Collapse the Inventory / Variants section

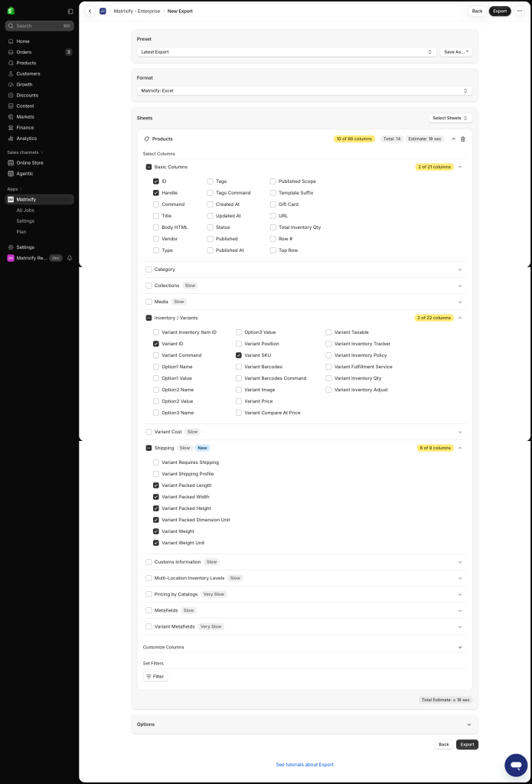coord(460,318)
